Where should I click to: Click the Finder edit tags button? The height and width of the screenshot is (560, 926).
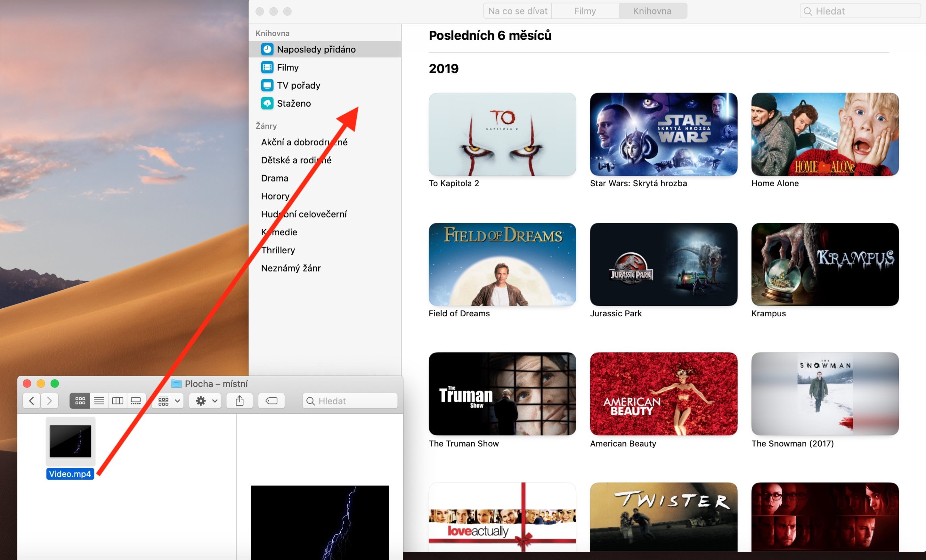point(271,401)
